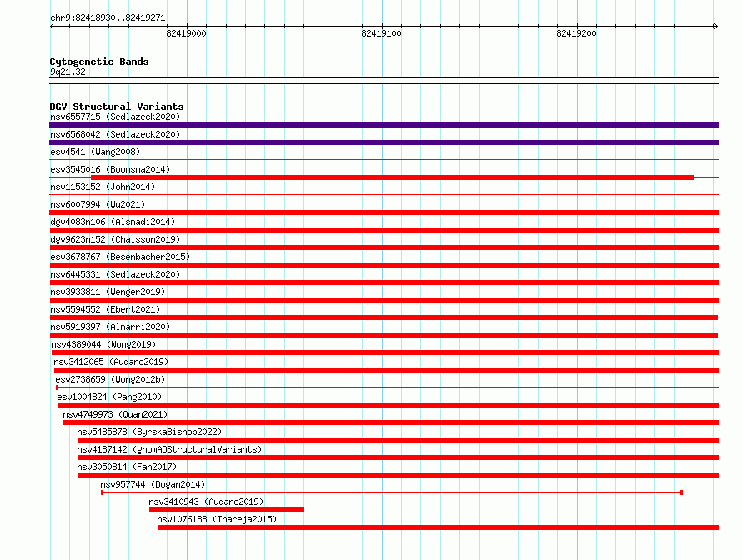Image resolution: width=742 pixels, height=560 pixels.
Task: Click ruler position 82419100
Action: (x=381, y=33)
